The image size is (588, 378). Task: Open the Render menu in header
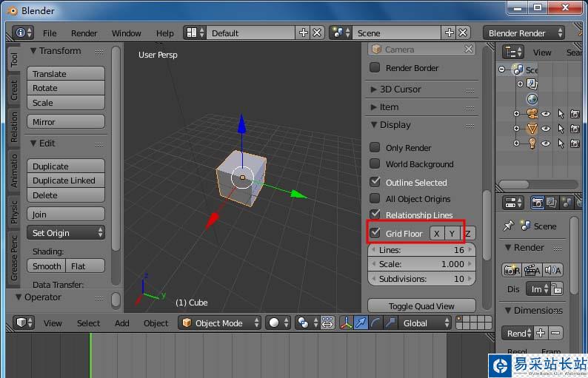click(x=84, y=33)
